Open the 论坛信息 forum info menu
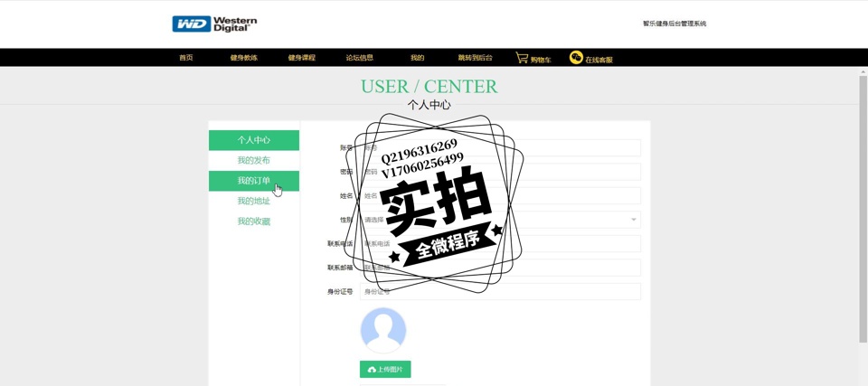The image size is (868, 386). [x=360, y=58]
